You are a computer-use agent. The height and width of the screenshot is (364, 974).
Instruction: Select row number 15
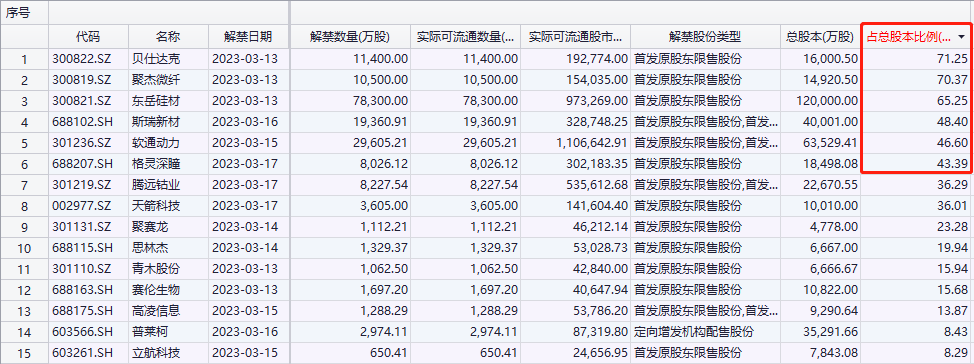pyautogui.click(x=24, y=353)
